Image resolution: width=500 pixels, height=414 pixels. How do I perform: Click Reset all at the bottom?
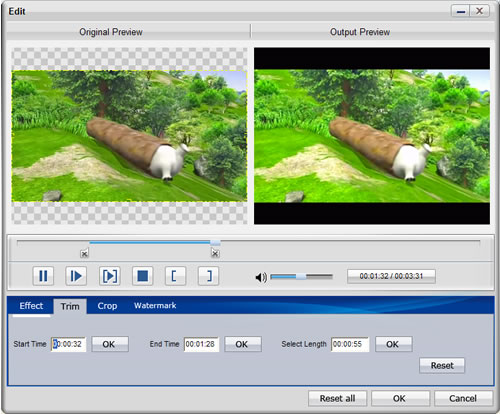tap(337, 398)
